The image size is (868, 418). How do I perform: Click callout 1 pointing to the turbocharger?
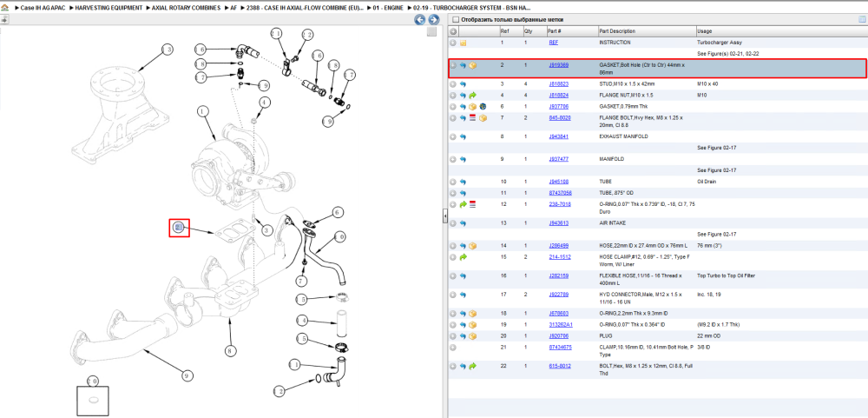click(203, 112)
